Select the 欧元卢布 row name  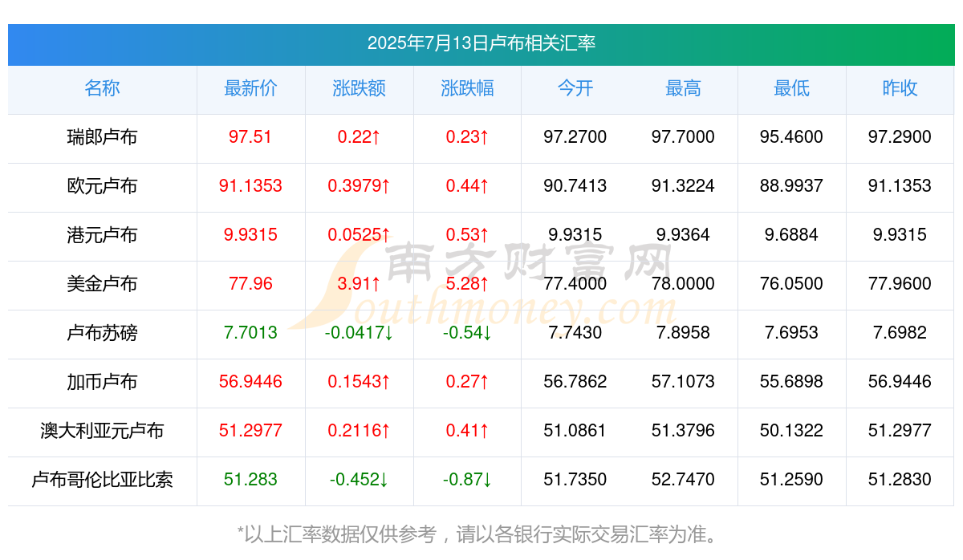tap(102, 186)
